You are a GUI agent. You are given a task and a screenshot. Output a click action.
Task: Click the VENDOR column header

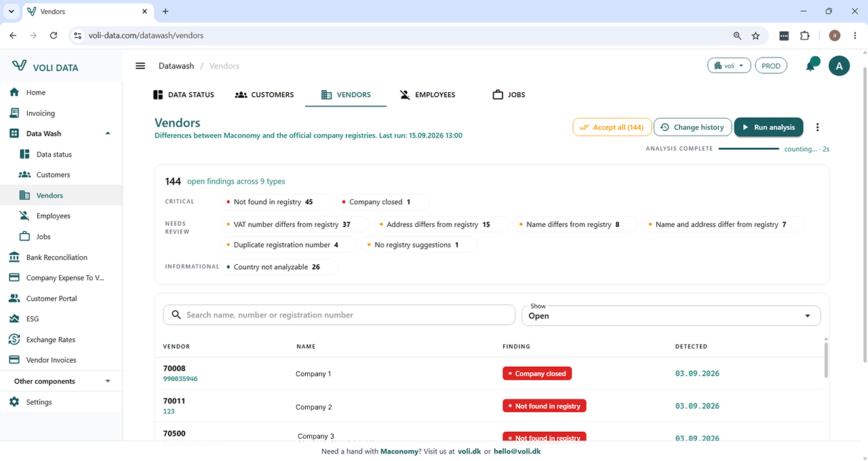point(176,346)
